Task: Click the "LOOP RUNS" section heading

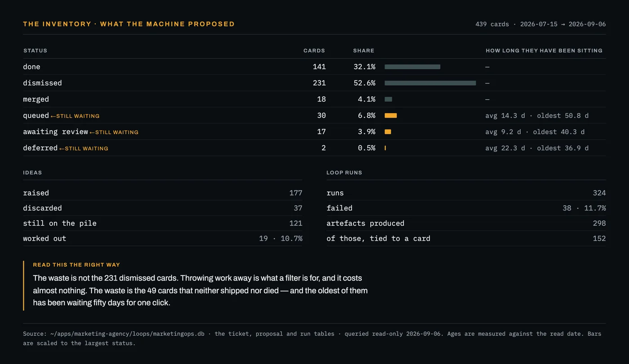Action: 344,173
